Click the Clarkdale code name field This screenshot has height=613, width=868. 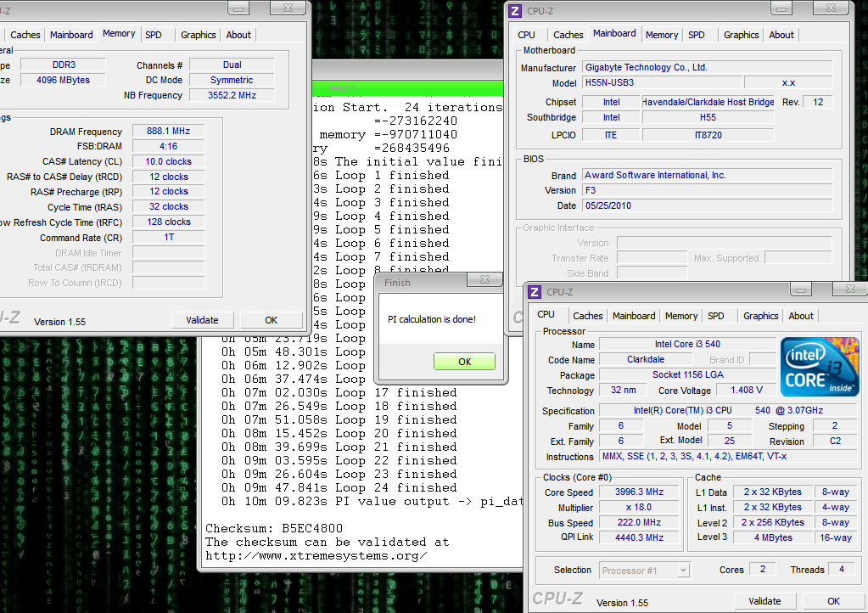tap(646, 359)
